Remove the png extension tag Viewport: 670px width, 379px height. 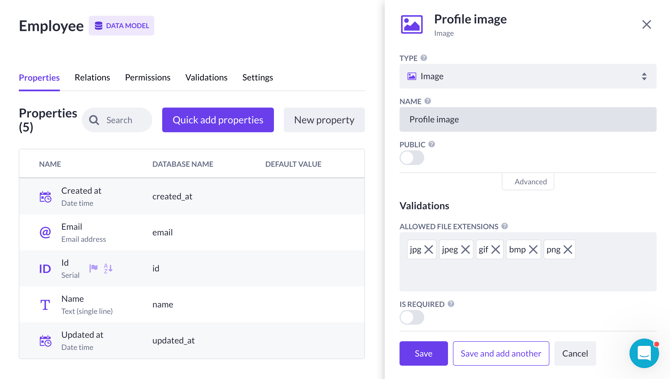pyautogui.click(x=567, y=250)
